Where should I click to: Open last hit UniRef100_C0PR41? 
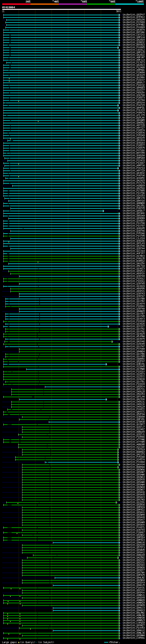pos(134,638)
